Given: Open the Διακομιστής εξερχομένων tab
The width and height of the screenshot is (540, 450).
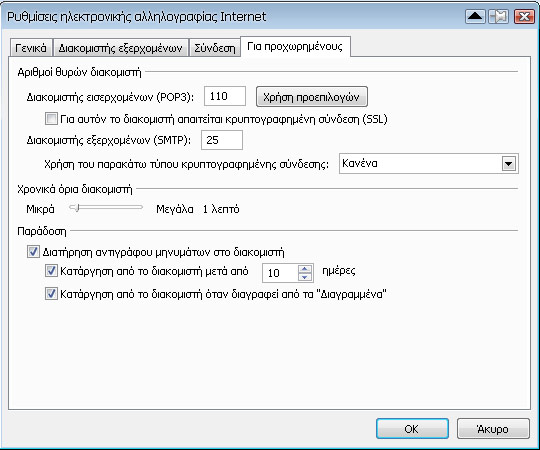Looking at the screenshot, I should (x=120, y=48).
